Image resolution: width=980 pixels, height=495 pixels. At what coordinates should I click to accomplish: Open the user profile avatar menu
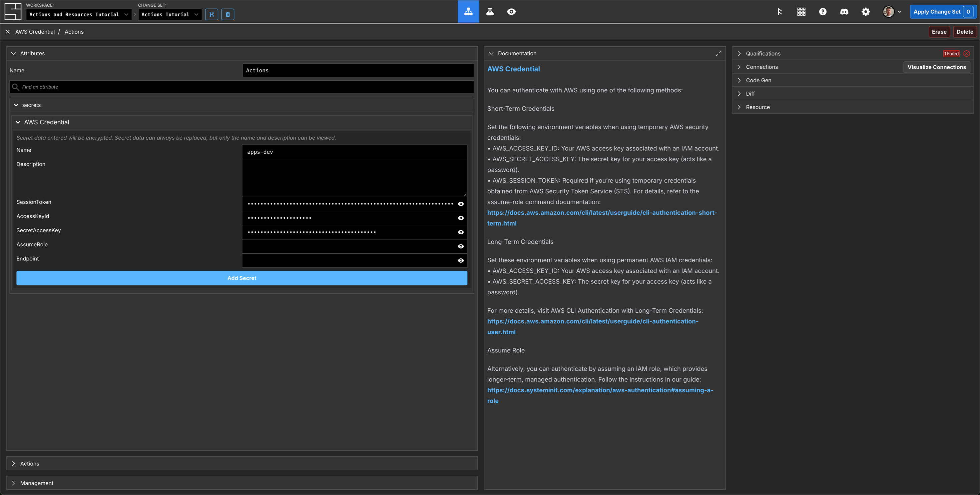click(891, 12)
